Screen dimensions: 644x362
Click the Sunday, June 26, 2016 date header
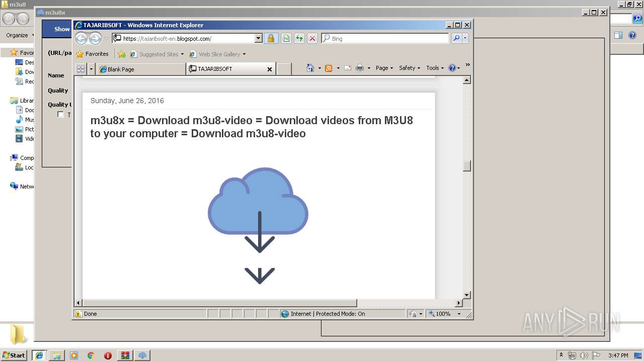pos(127,101)
